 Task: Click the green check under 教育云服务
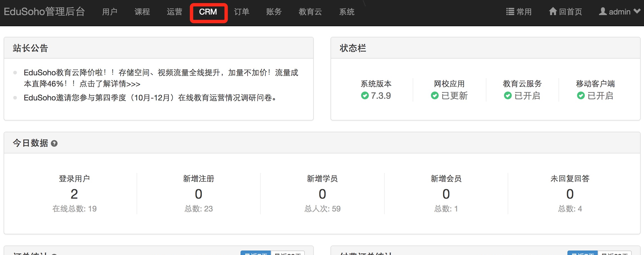coord(508,96)
